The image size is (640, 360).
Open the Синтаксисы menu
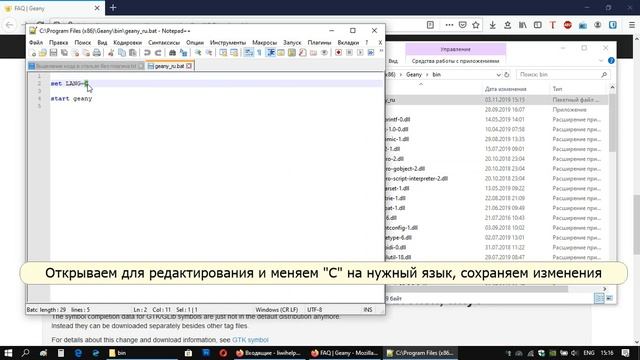click(164, 42)
